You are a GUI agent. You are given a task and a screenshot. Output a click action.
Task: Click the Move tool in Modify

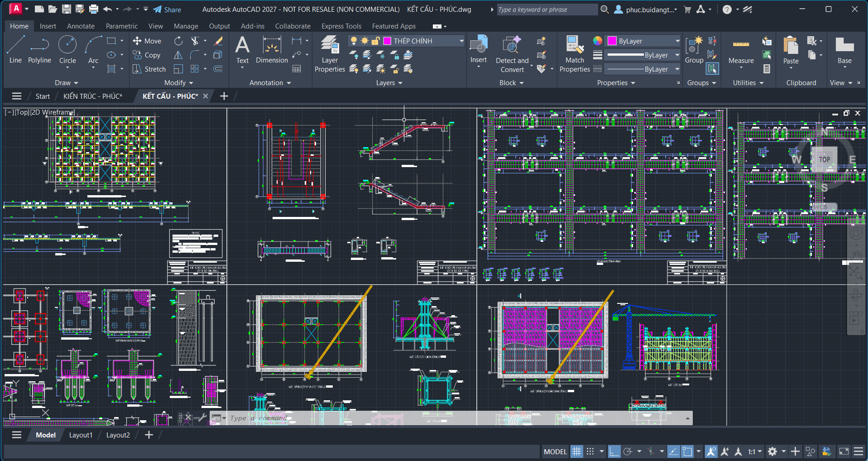(147, 41)
